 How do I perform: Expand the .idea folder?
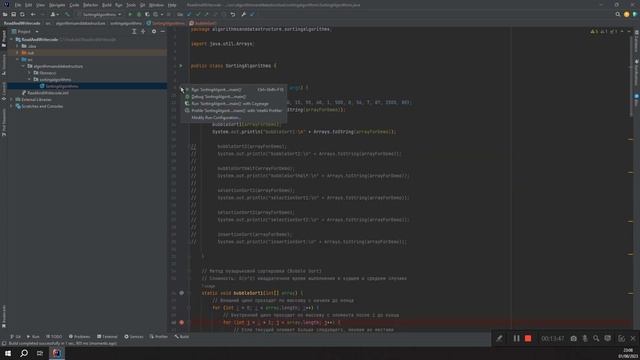(x=18, y=46)
